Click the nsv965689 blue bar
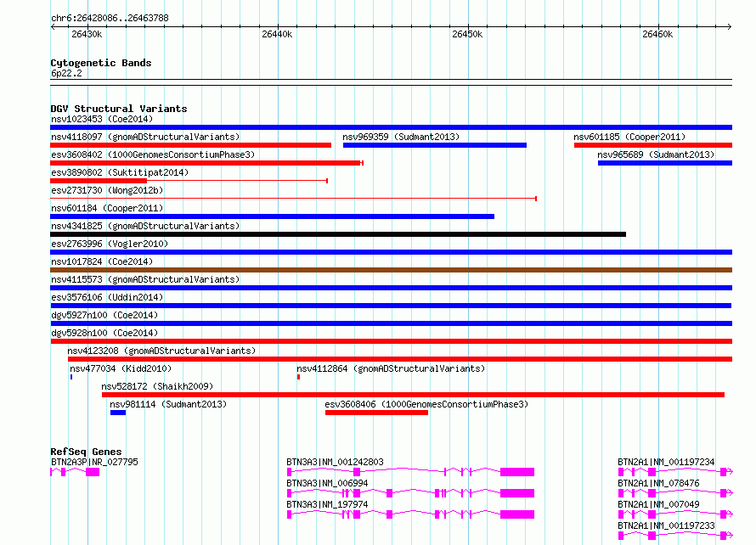The height and width of the screenshot is (545, 756). coord(665,163)
